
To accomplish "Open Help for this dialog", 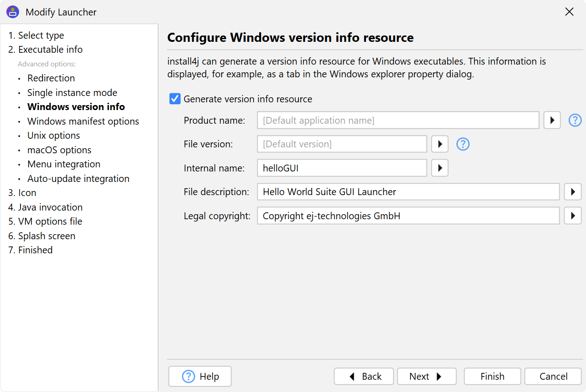I will pyautogui.click(x=200, y=377).
